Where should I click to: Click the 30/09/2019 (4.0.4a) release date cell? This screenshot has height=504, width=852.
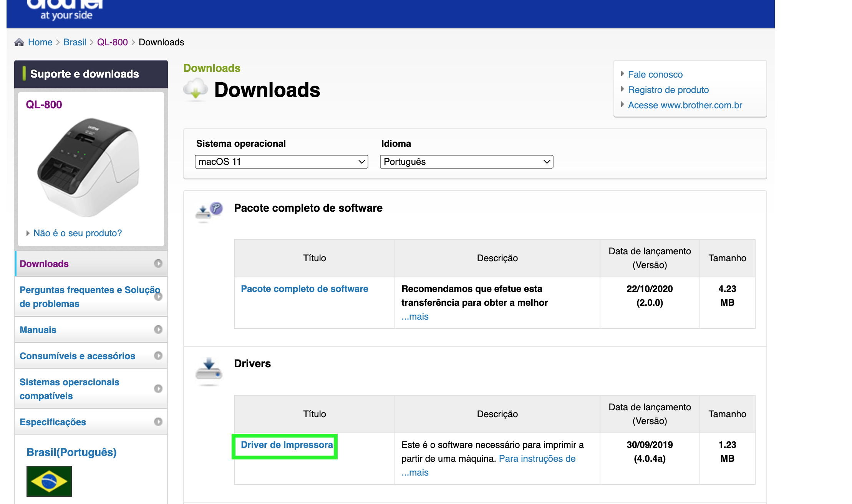[650, 459]
